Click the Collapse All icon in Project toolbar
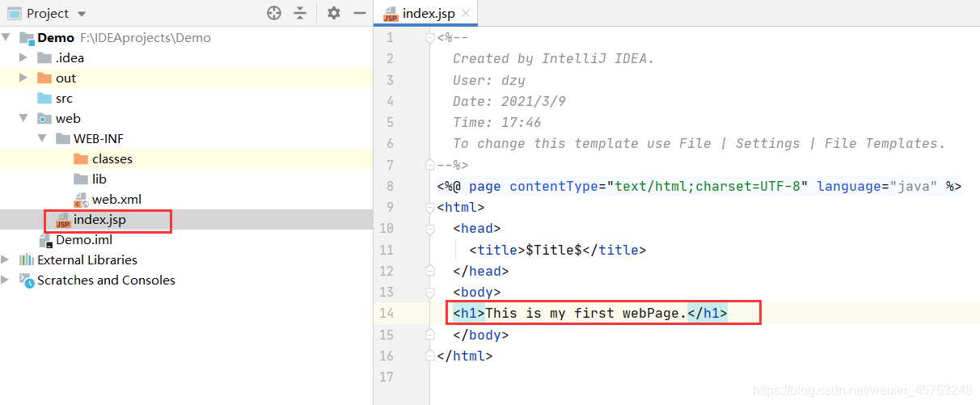The height and width of the screenshot is (405, 980). pyautogui.click(x=300, y=13)
